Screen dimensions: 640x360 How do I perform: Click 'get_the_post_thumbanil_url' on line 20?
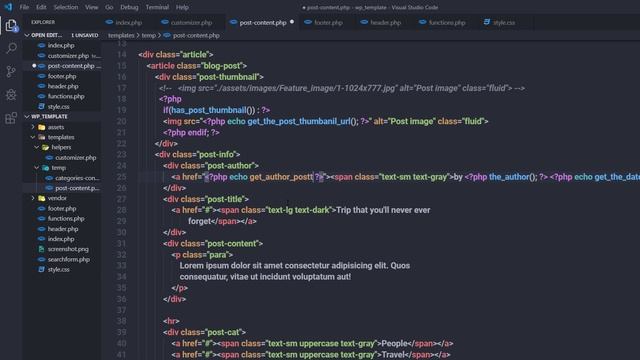(298, 121)
